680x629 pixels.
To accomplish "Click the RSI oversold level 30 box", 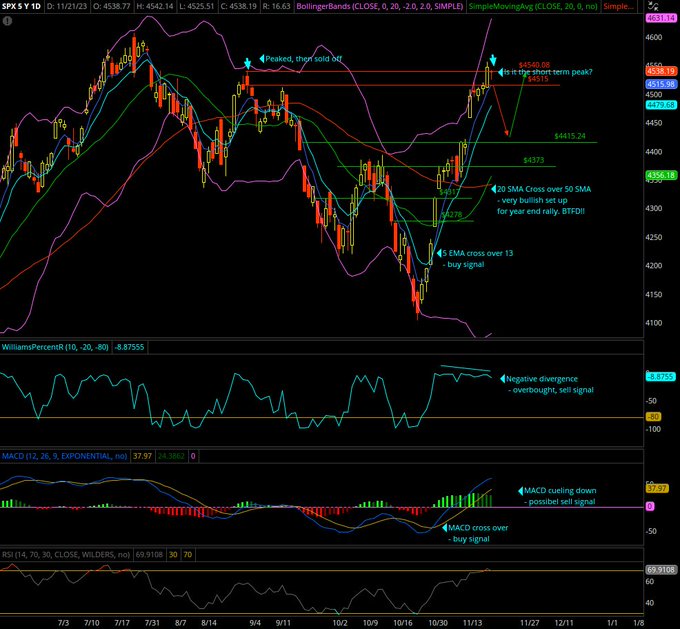I will (173, 554).
